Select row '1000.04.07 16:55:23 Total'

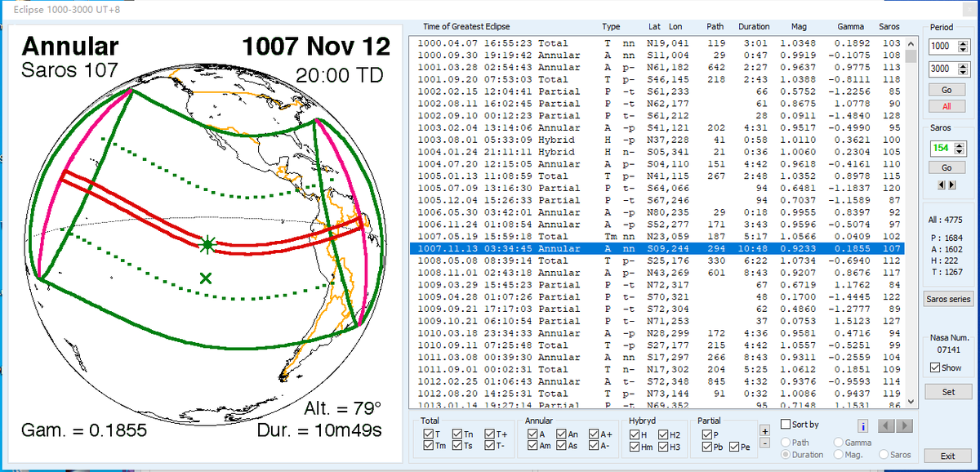click(656, 43)
